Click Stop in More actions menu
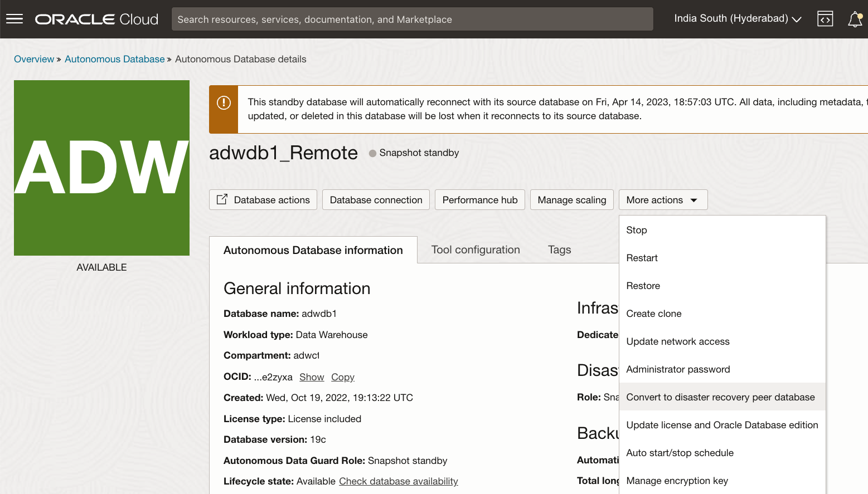868x494 pixels. 637,230
